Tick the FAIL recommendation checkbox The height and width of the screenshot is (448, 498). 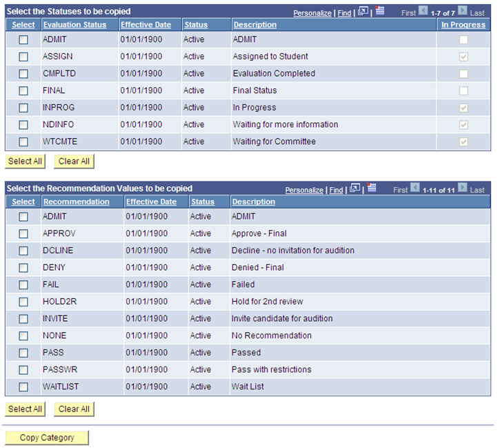tap(23, 285)
